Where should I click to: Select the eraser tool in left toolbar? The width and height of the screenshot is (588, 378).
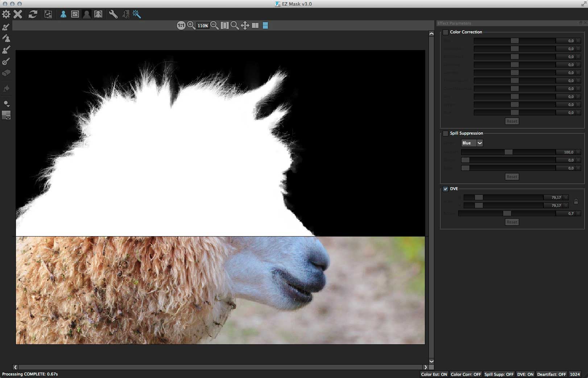click(6, 73)
